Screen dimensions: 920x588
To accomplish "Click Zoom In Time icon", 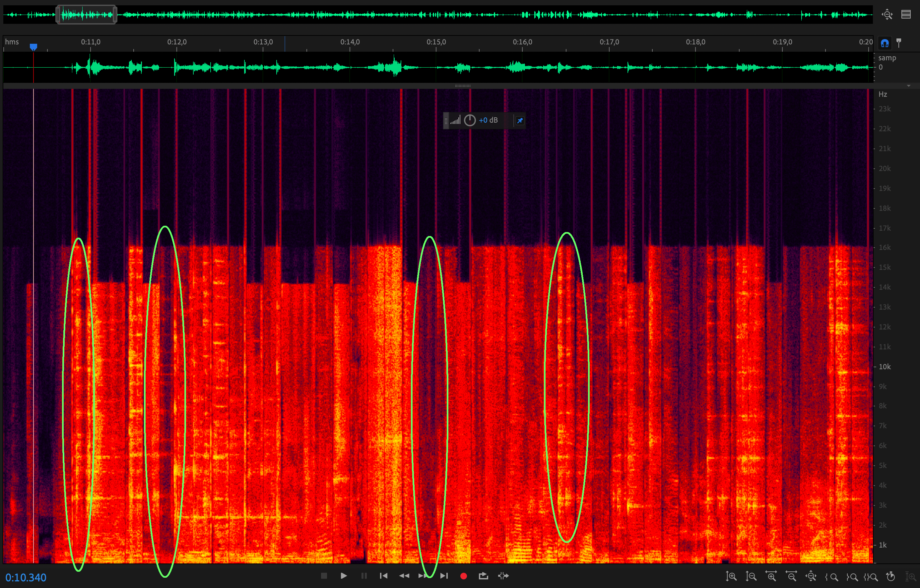I will (x=771, y=576).
